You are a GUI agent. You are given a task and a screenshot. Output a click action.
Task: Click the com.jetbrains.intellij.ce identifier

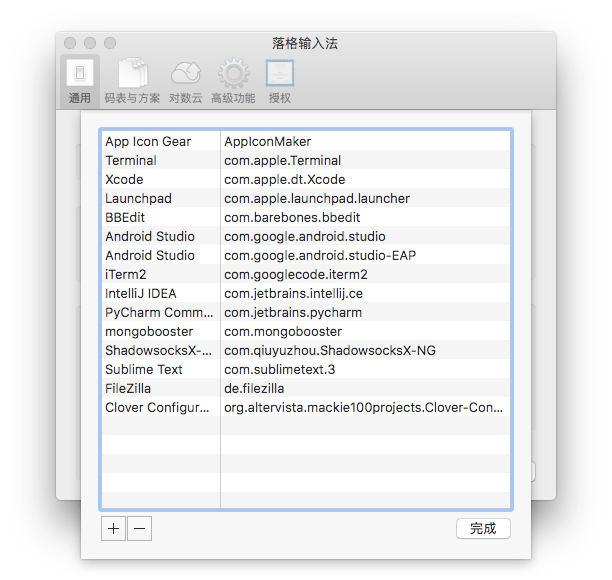(x=294, y=294)
